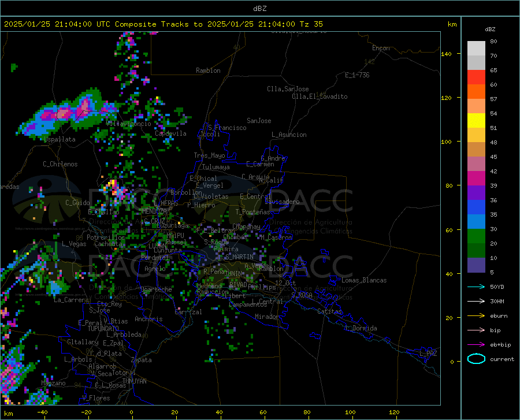This screenshot has width=520, height=420.
Task: Click the Catitas label
Action: (329, 311)
